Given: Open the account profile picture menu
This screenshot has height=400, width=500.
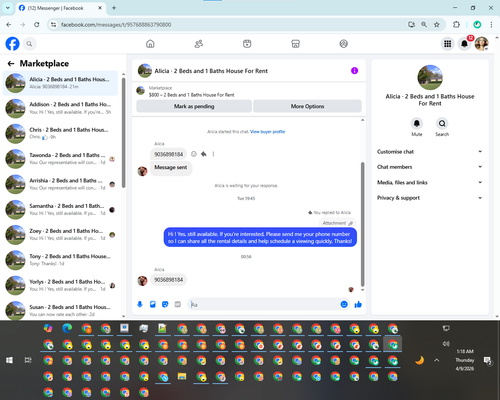Looking at the screenshot, I should 481,44.
